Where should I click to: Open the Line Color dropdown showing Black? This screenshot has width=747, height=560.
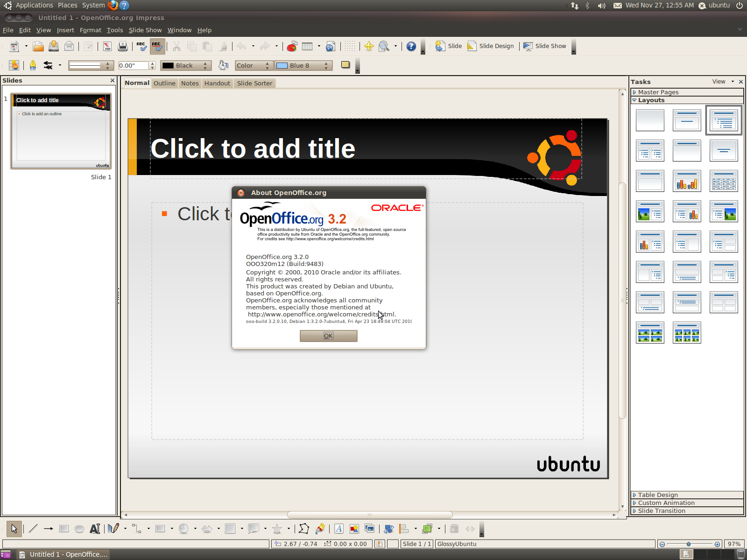coord(186,65)
